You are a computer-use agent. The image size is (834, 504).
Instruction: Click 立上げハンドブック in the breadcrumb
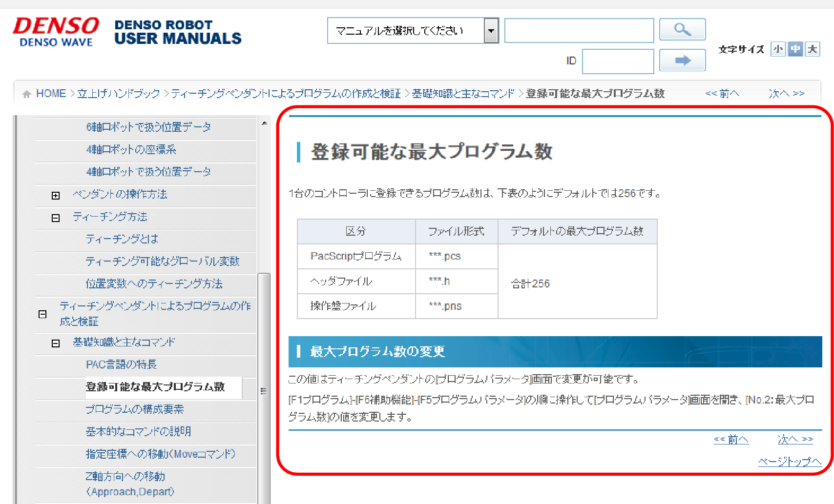point(119,94)
